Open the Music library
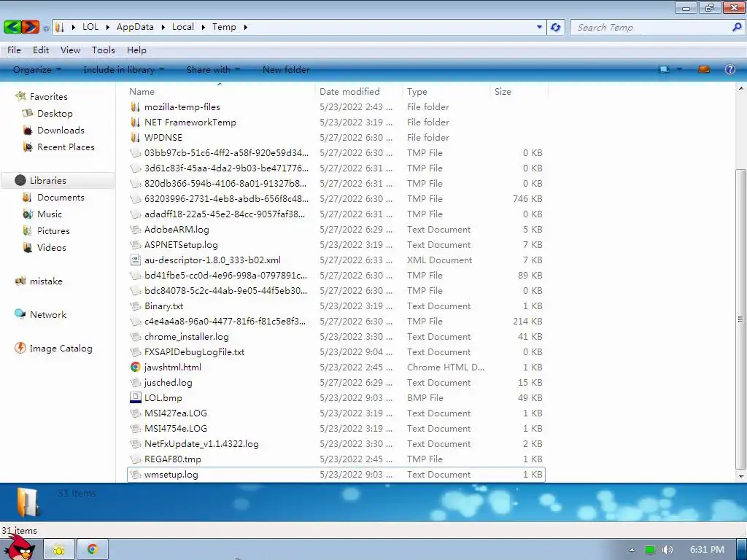747x560 pixels. (50, 214)
